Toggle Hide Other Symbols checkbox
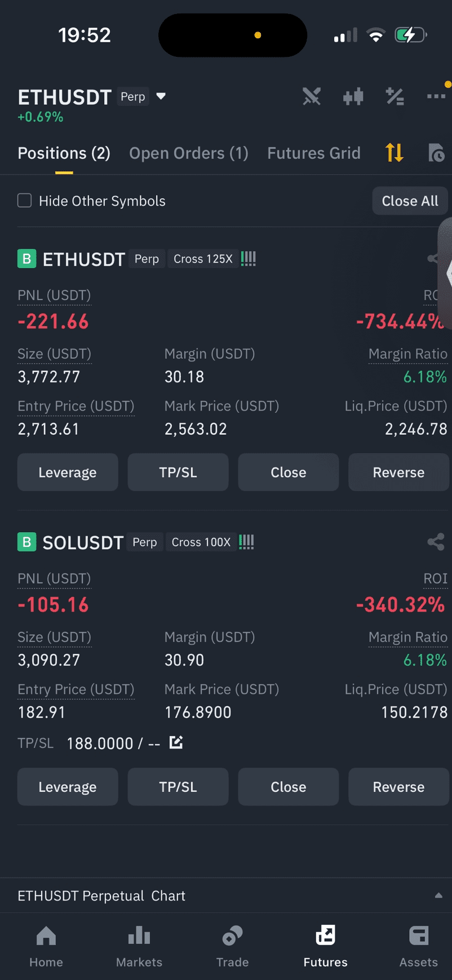This screenshot has height=980, width=452. coord(24,201)
